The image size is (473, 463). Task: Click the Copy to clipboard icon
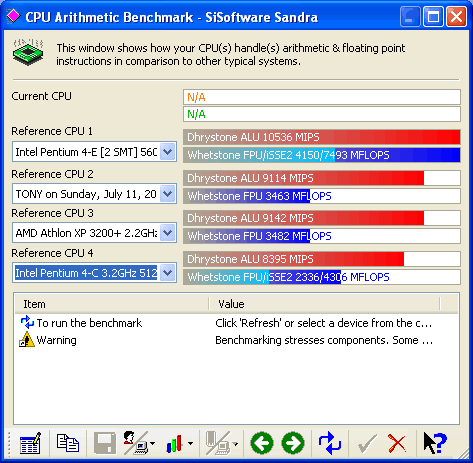(x=68, y=443)
